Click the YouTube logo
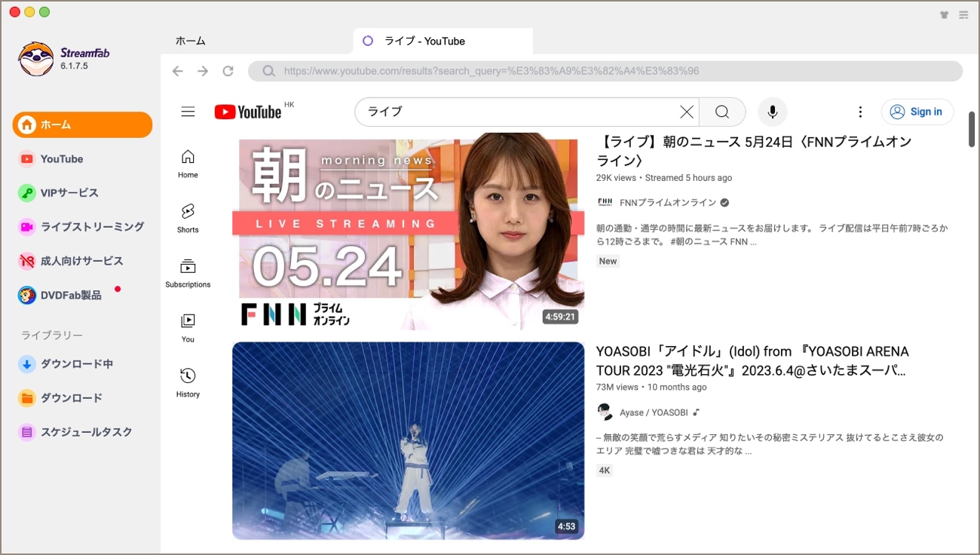This screenshot has height=555, width=980. [248, 112]
